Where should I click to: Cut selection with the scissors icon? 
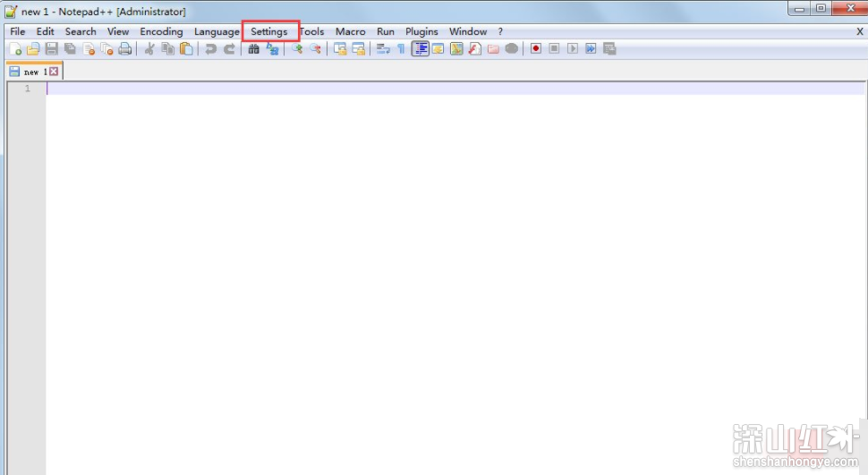149,49
